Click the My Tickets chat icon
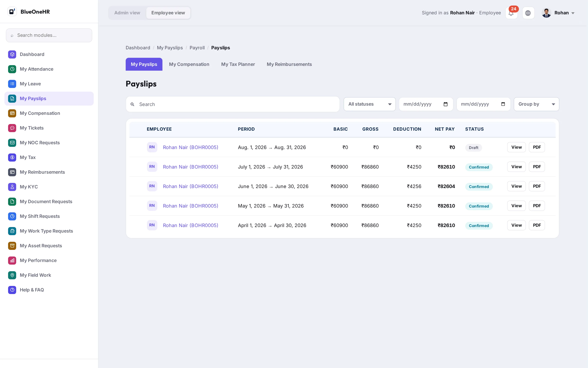 pos(12,128)
